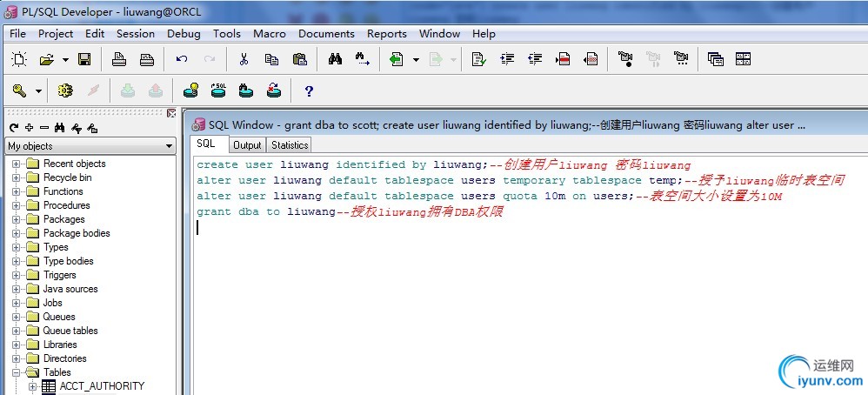Click the object browser plus icon
This screenshot has width=868, height=395.
pos(30,128)
